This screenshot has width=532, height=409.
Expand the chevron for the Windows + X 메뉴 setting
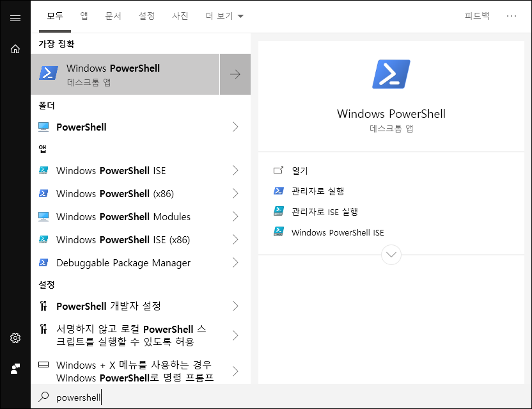pos(235,371)
